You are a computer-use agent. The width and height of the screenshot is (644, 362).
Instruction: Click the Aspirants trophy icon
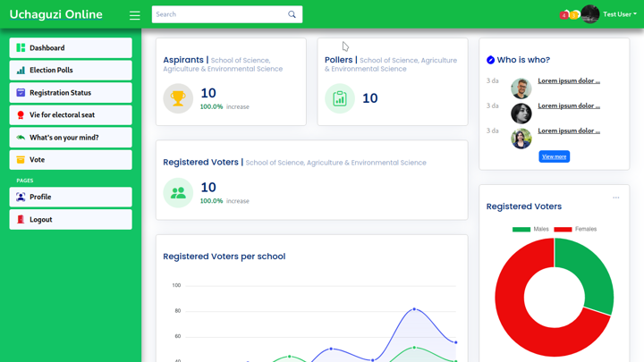pos(178,98)
